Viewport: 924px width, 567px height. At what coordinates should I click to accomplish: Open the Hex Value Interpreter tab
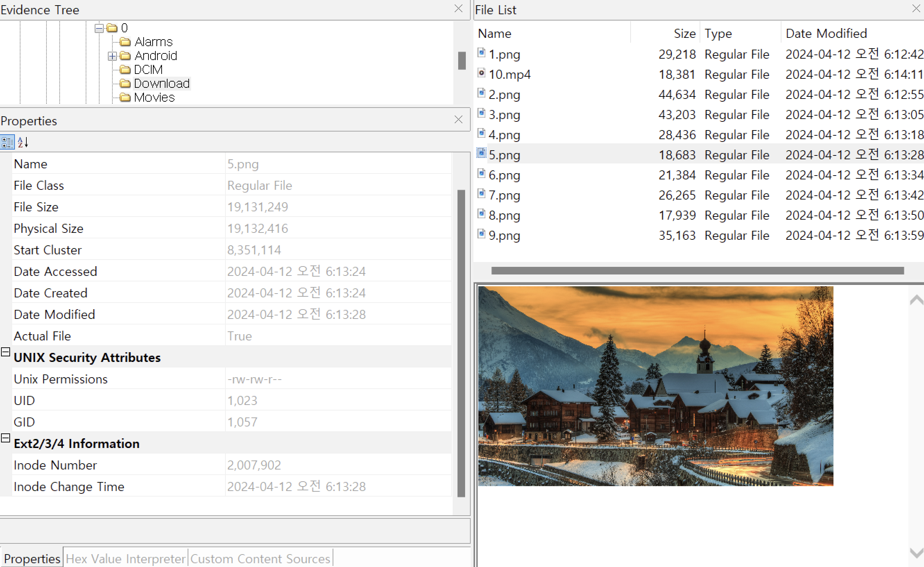[126, 558]
